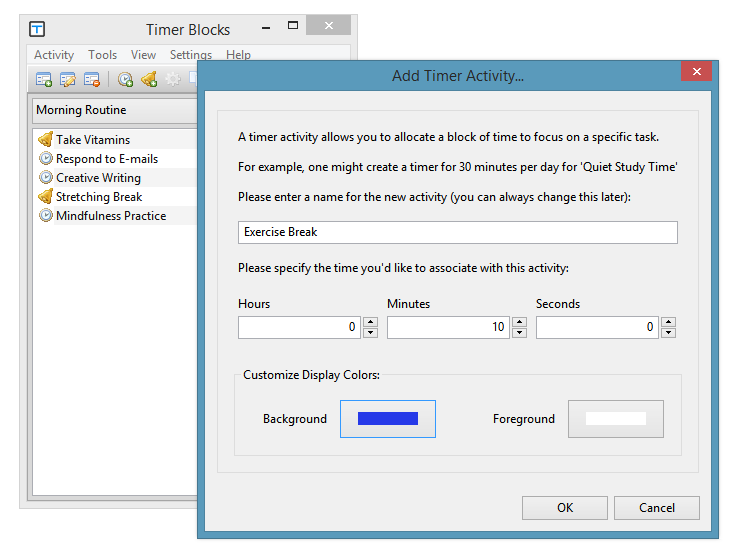Image resolution: width=730 pixels, height=546 pixels.
Task: Click the add reminder bell toolbar icon
Action: 149,80
